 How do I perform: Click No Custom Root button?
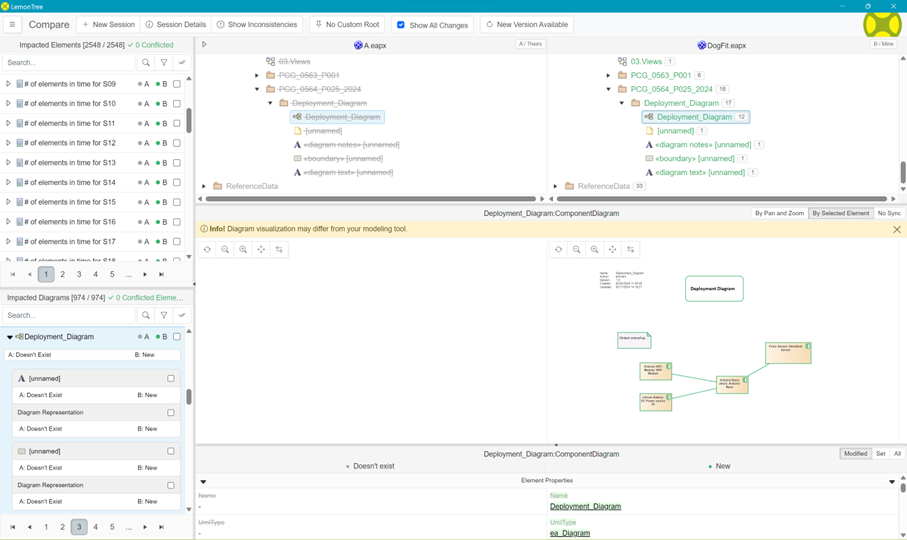coord(348,25)
